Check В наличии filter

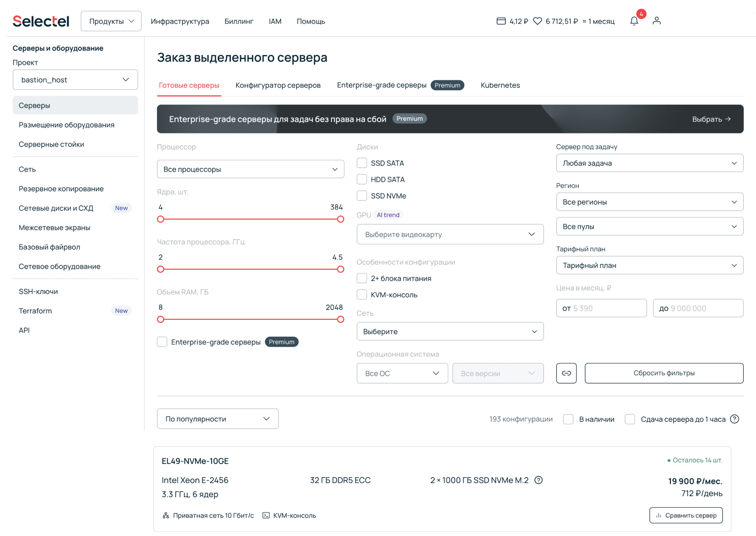click(568, 419)
